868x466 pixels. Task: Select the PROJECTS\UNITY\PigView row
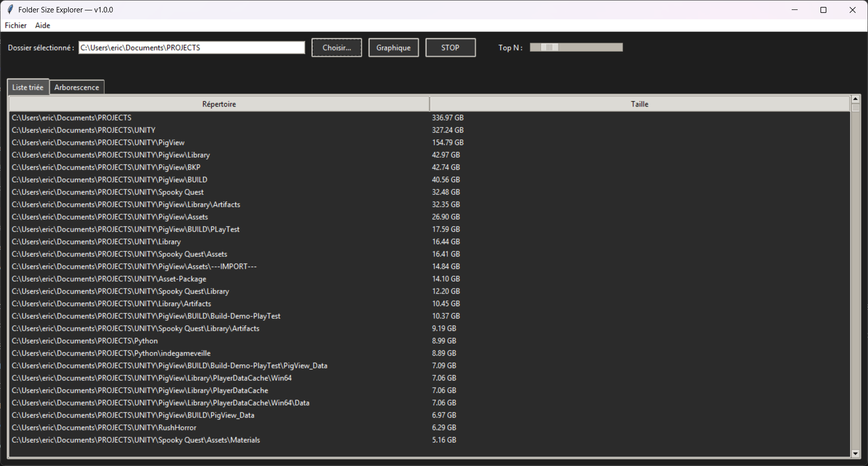click(98, 143)
